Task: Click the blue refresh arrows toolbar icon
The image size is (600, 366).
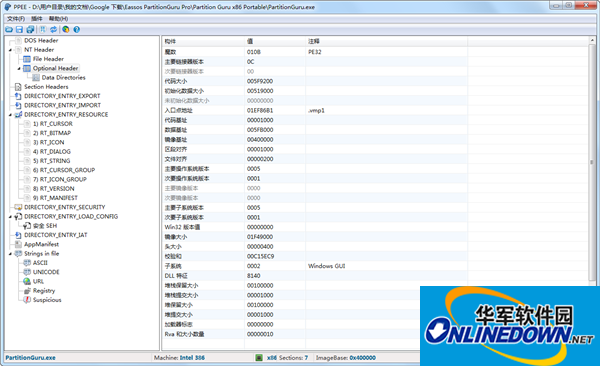Action: click(54, 29)
